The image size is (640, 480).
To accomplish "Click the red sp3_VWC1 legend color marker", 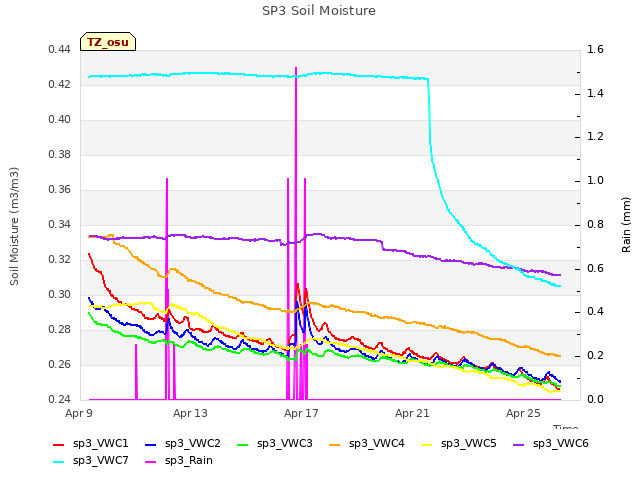I will pos(59,444).
